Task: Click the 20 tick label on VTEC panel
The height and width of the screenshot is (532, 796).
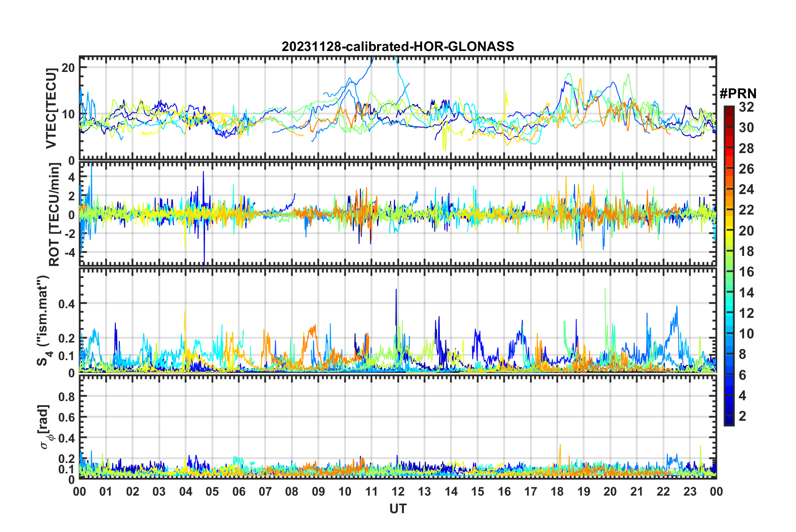Action: coord(68,68)
